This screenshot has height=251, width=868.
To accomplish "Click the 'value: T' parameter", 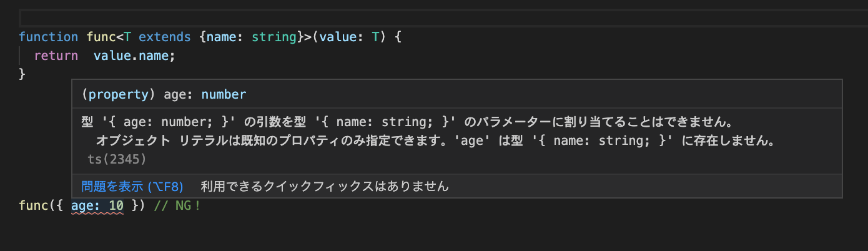I will (x=349, y=37).
